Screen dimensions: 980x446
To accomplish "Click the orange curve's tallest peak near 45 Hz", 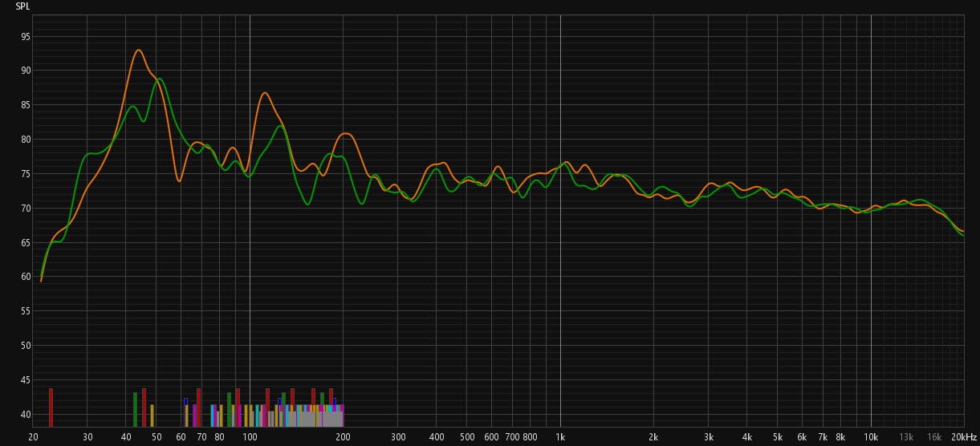I will pos(139,51).
